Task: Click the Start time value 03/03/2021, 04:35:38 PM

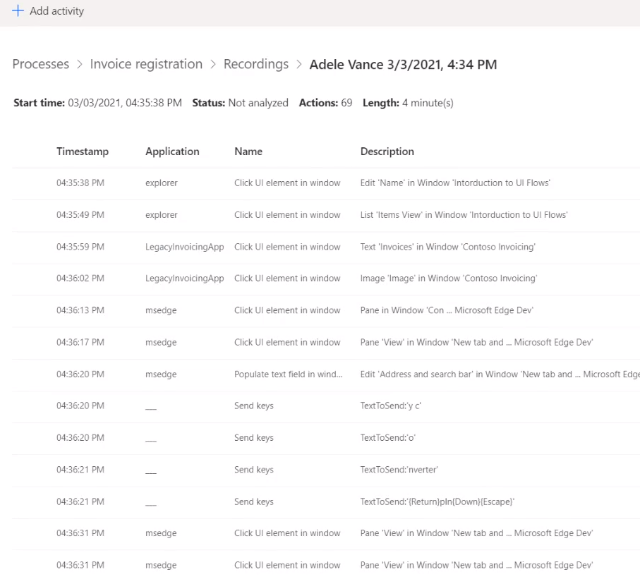Action: (124, 103)
